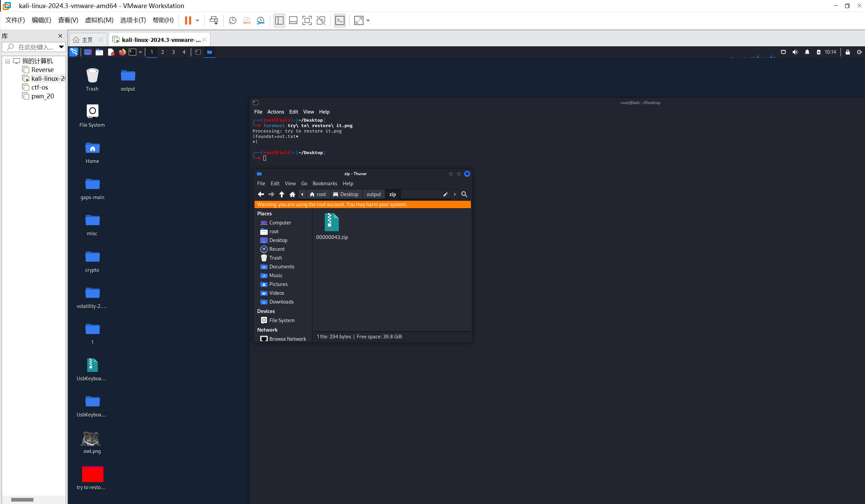The image size is (865, 504).
Task: Pause the virtual machine with the orange button
Action: [188, 20]
